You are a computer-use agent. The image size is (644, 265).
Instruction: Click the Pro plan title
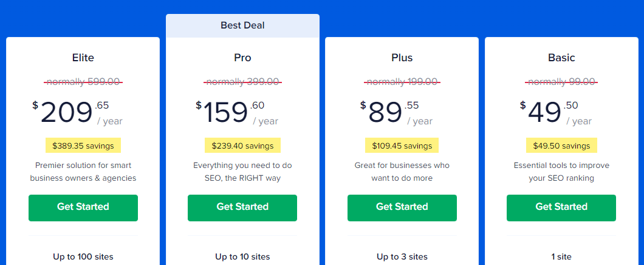point(242,58)
